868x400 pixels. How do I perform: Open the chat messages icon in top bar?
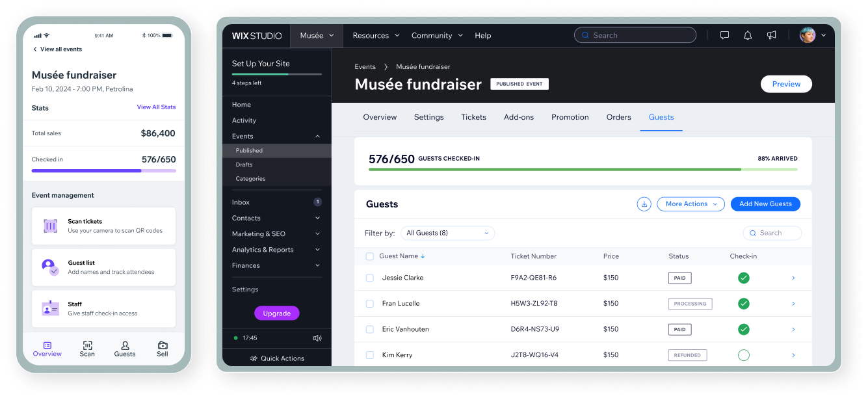click(x=724, y=35)
